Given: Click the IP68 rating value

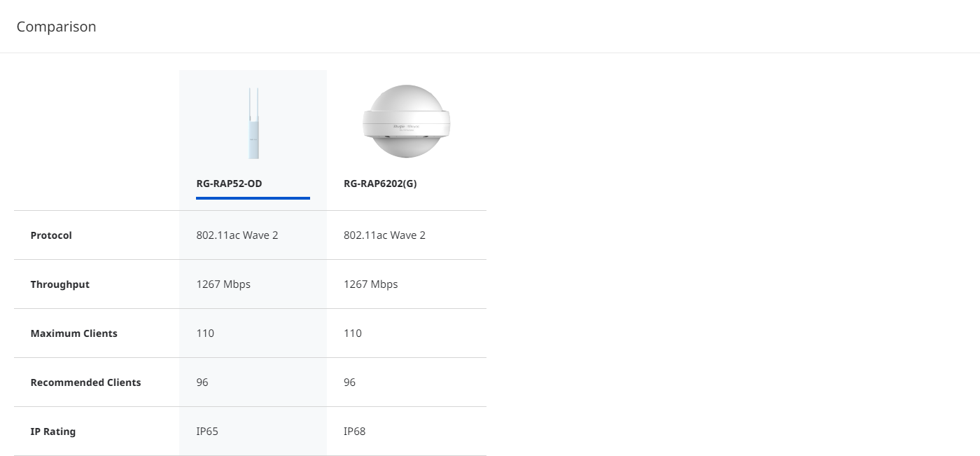Looking at the screenshot, I should (x=355, y=431).
